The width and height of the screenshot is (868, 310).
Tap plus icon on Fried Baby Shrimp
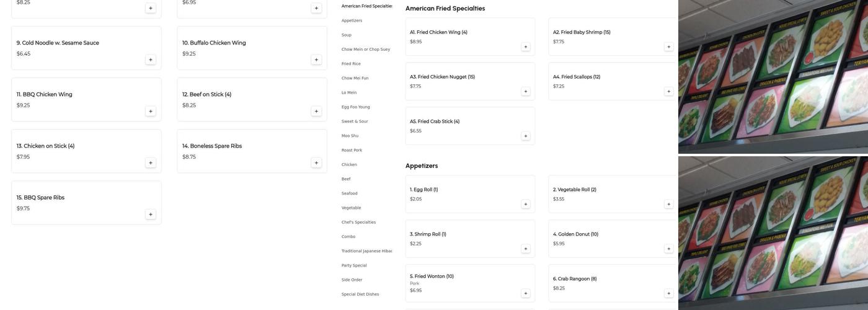[x=668, y=46]
